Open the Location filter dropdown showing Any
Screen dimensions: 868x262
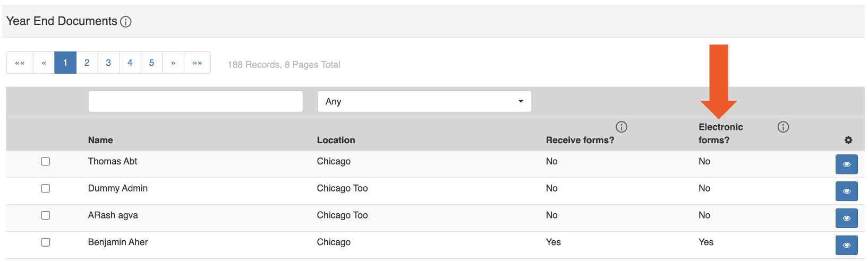424,101
